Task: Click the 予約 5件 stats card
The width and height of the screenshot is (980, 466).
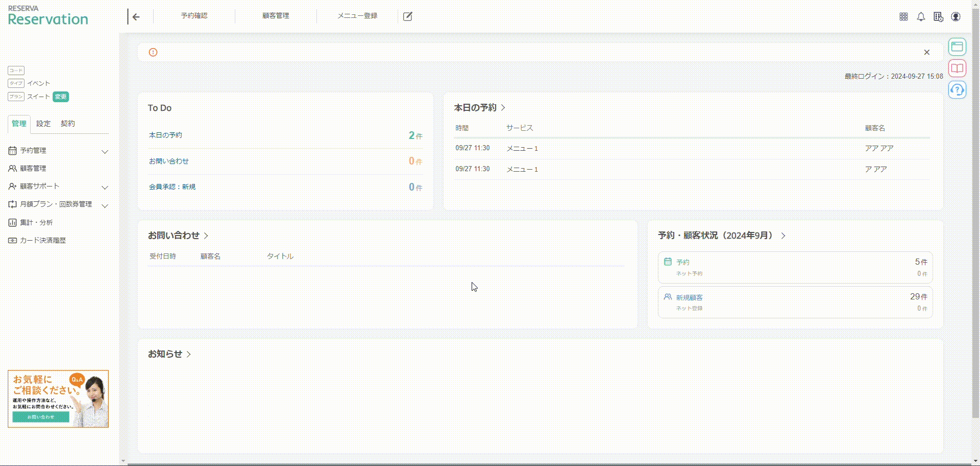Action: point(795,267)
